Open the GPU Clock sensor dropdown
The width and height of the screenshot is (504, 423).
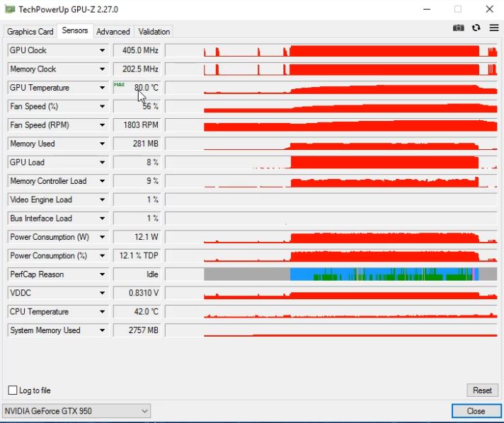[x=102, y=50]
